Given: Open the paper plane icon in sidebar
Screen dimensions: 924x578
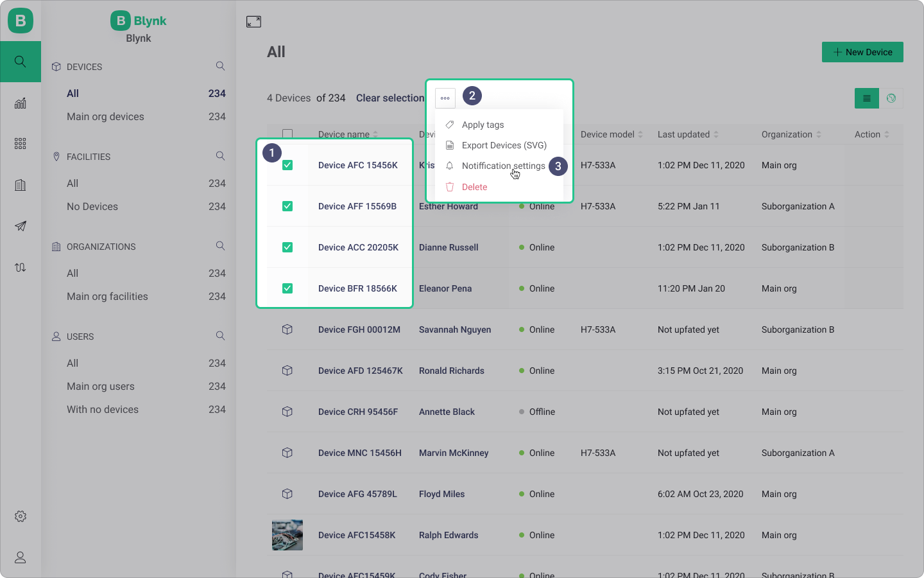Looking at the screenshot, I should (21, 226).
